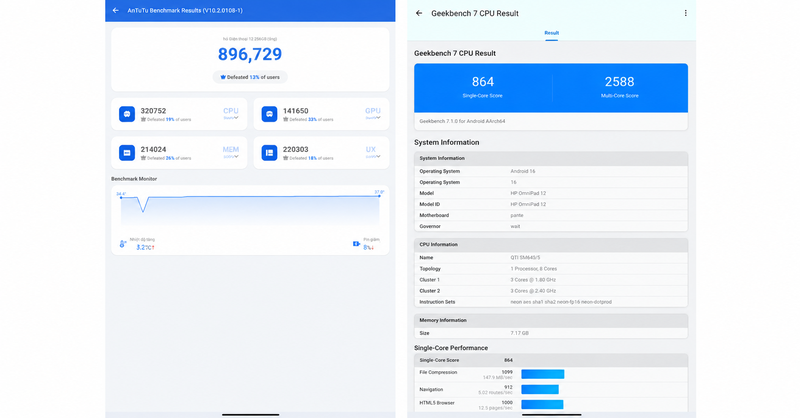The height and width of the screenshot is (418, 800).
Task: Tap the Geekbench back arrow
Action: [419, 13]
